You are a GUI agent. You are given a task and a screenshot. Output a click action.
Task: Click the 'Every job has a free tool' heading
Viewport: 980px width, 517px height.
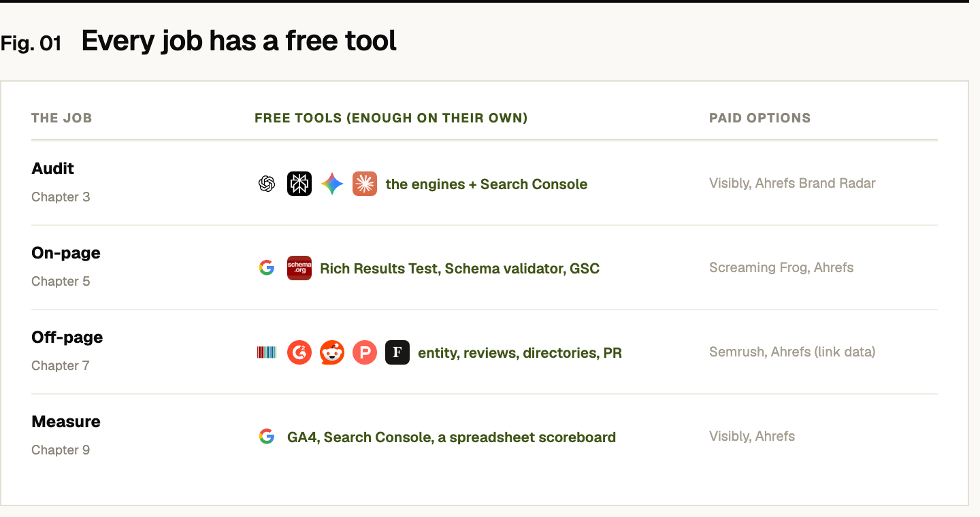tap(239, 41)
